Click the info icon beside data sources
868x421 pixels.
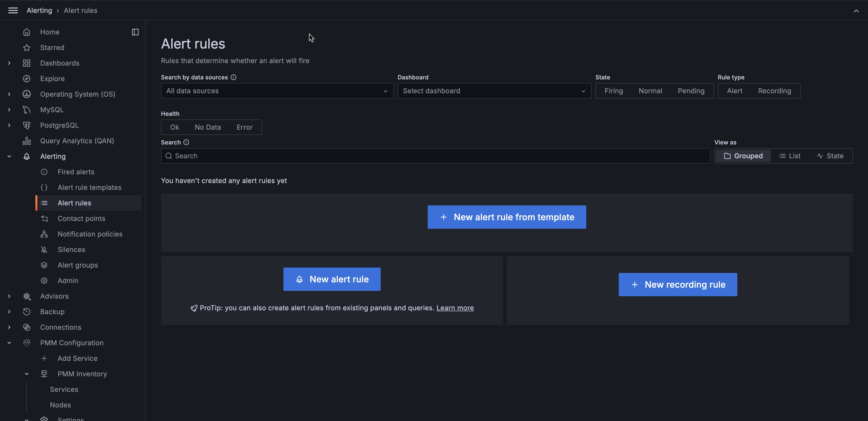pyautogui.click(x=233, y=77)
